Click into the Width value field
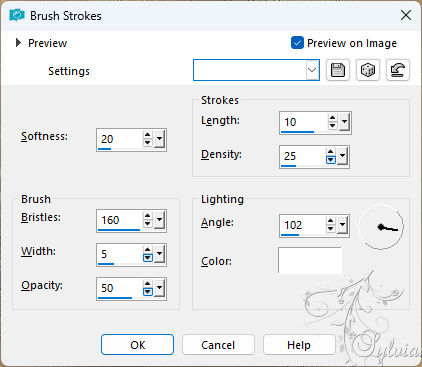The width and height of the screenshot is (422, 367). click(120, 254)
